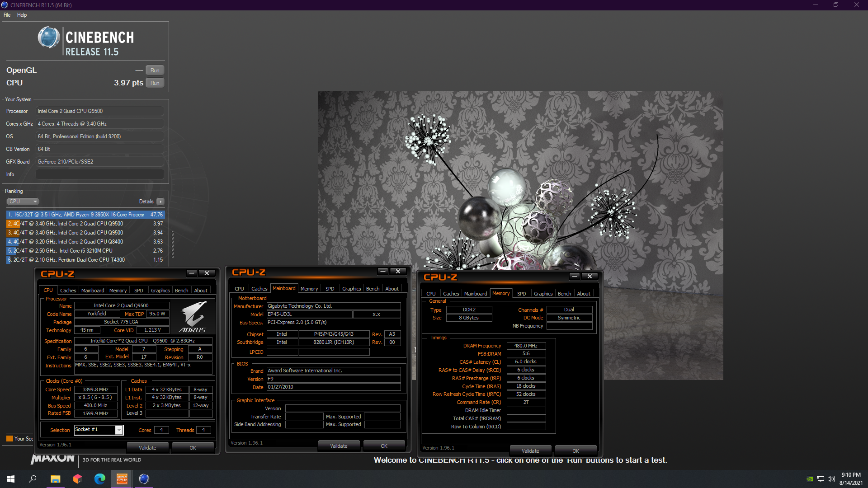This screenshot has height=488, width=868.
Task: Minimize the middle CPU-Z window
Action: [x=383, y=271]
